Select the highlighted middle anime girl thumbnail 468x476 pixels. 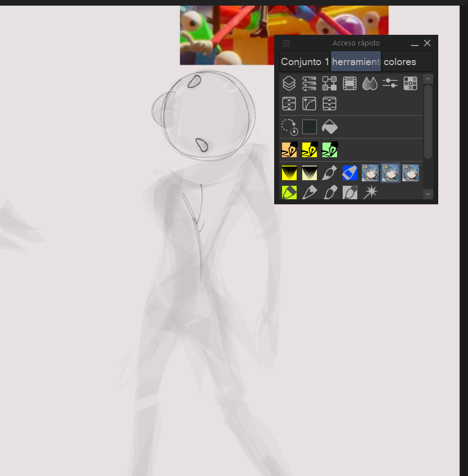(390, 173)
